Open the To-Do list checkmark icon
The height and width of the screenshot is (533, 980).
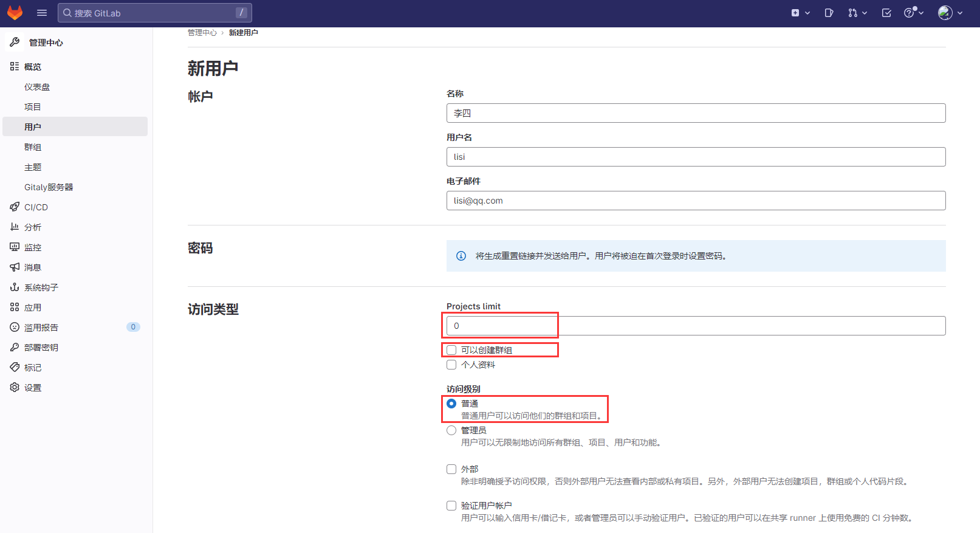pyautogui.click(x=886, y=13)
